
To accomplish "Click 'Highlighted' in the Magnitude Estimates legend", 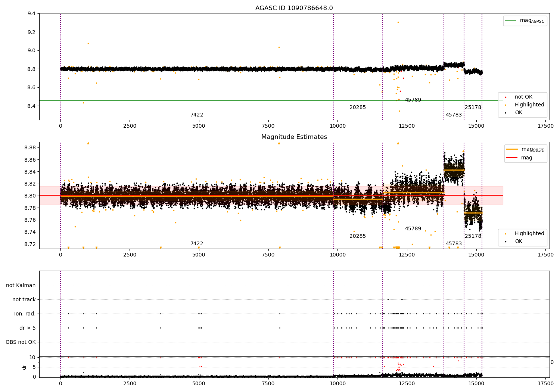I will [x=529, y=234].
